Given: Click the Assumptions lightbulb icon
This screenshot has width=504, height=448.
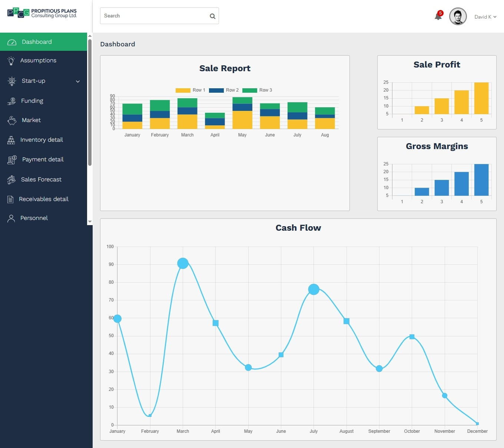Looking at the screenshot, I should (11, 61).
